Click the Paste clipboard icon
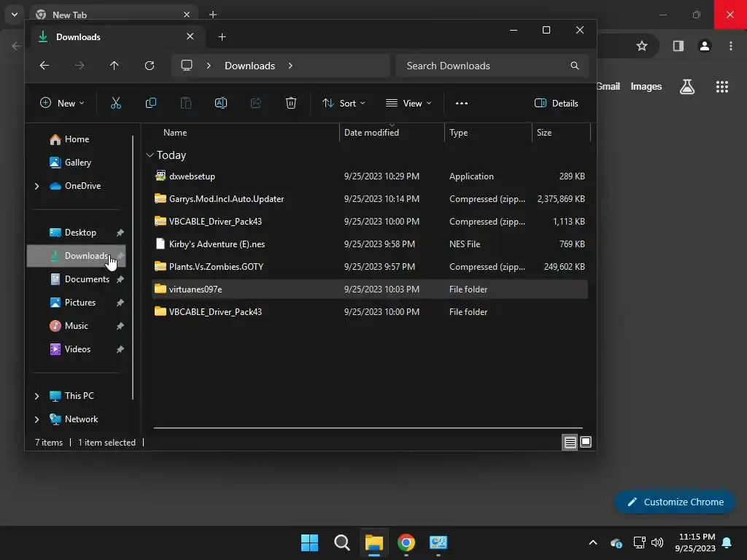Image resolution: width=747 pixels, height=560 pixels. [x=186, y=103]
